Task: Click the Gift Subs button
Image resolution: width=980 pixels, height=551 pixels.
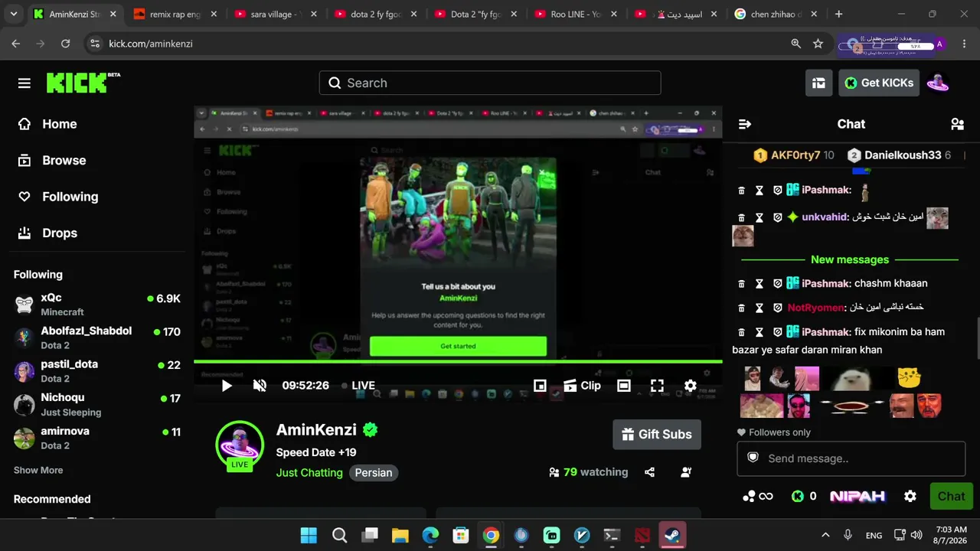Action: [657, 435]
